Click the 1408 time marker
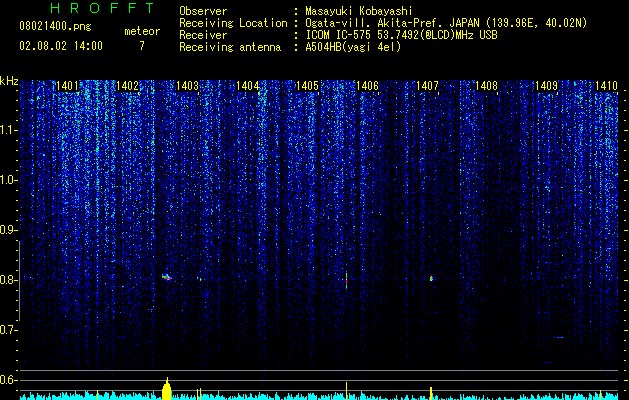The height and width of the screenshot is (400, 629). point(487,86)
